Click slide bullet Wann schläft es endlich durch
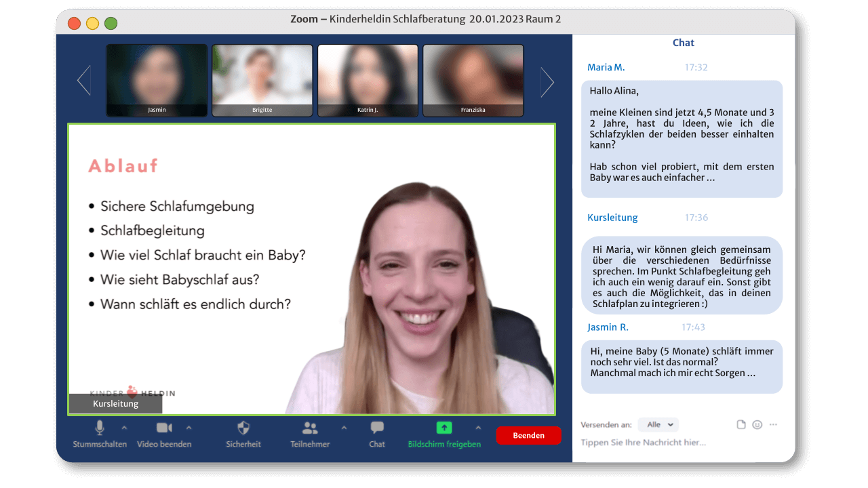This screenshot has height=488, width=868. [x=195, y=304]
